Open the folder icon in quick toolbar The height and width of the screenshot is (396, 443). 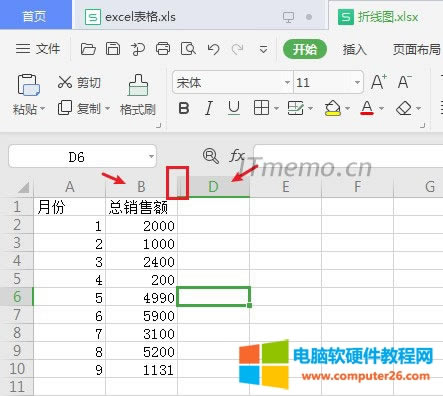click(88, 49)
